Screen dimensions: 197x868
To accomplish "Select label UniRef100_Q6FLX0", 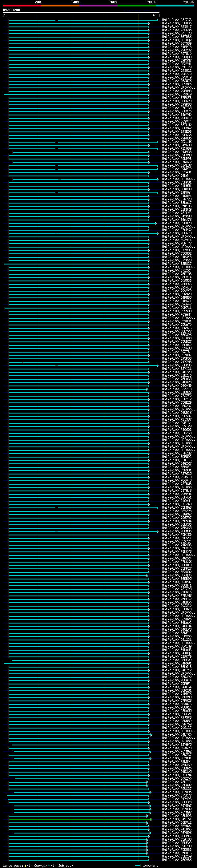I will click(x=177, y=802).
